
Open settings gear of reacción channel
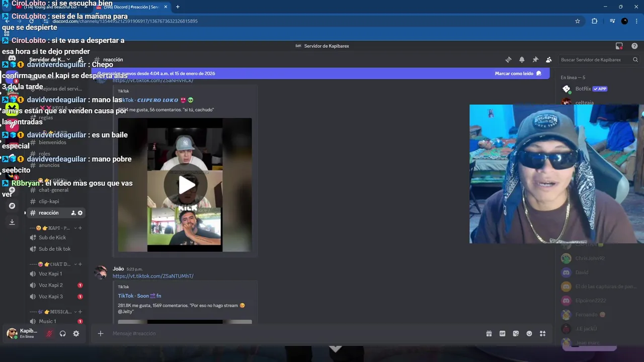[80, 213]
